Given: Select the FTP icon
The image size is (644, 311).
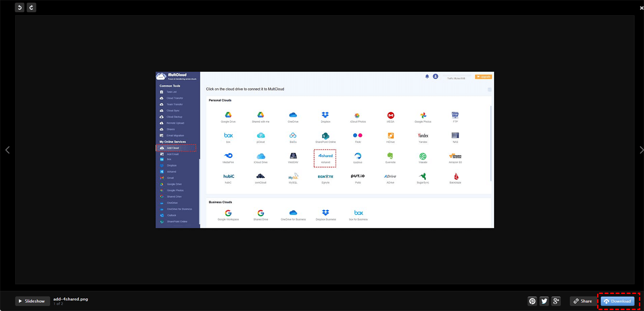Looking at the screenshot, I should [455, 115].
